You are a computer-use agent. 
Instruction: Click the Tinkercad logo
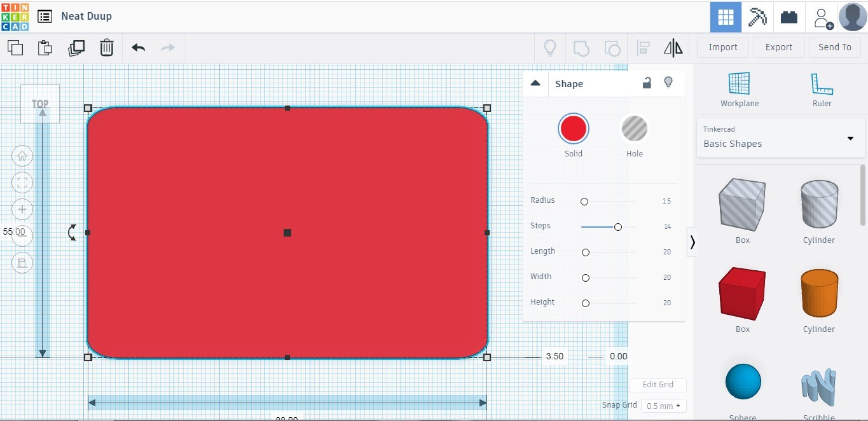[15, 17]
